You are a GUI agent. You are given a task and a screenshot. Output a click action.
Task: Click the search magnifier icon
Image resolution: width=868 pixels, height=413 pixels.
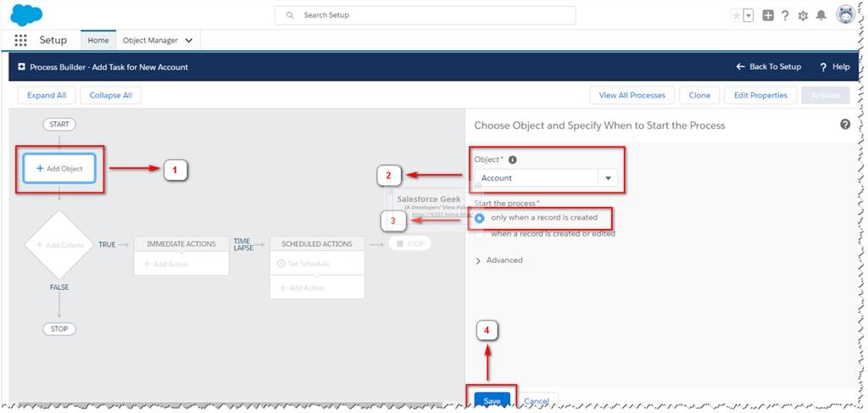tap(290, 15)
